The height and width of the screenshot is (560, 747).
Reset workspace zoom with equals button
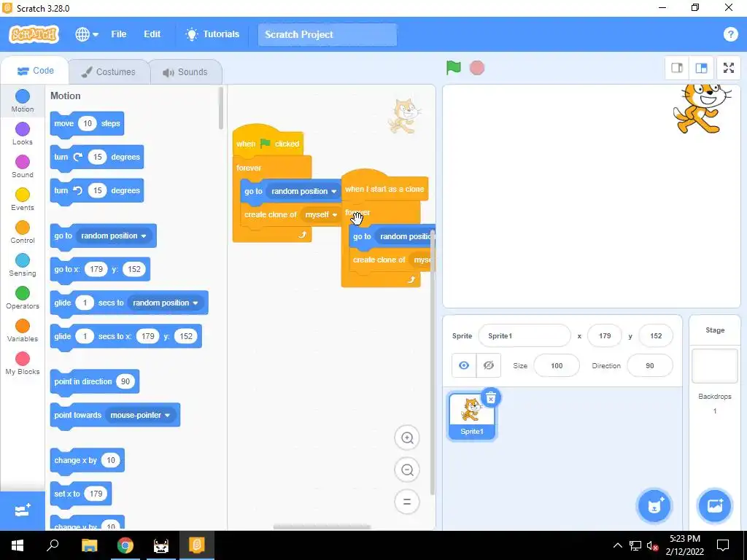[407, 502]
